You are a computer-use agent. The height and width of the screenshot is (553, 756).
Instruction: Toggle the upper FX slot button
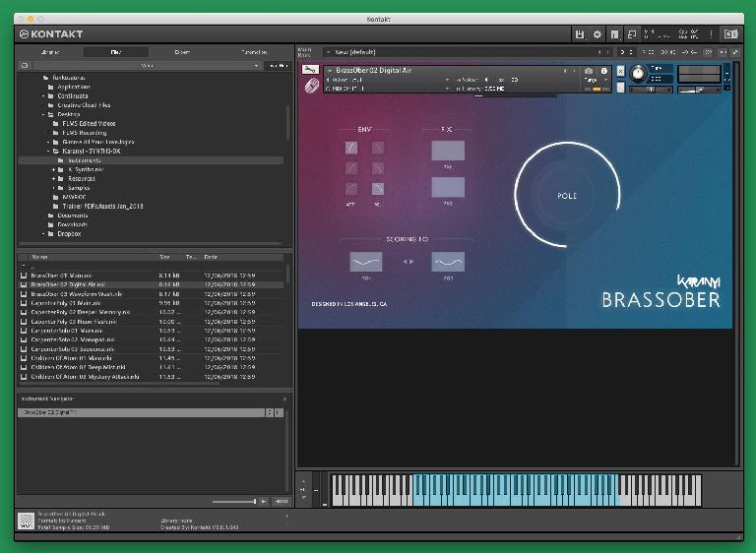(x=448, y=151)
